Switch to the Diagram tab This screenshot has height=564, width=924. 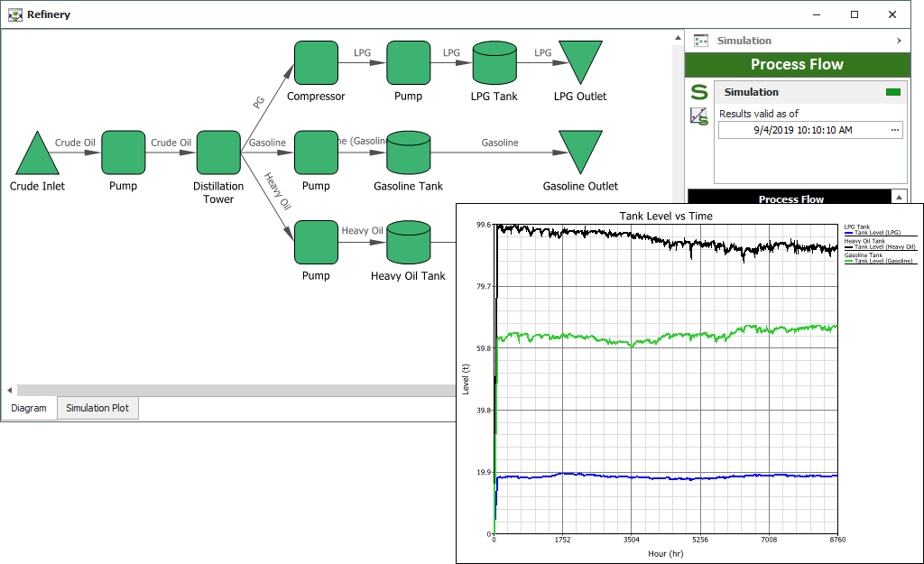coord(29,408)
